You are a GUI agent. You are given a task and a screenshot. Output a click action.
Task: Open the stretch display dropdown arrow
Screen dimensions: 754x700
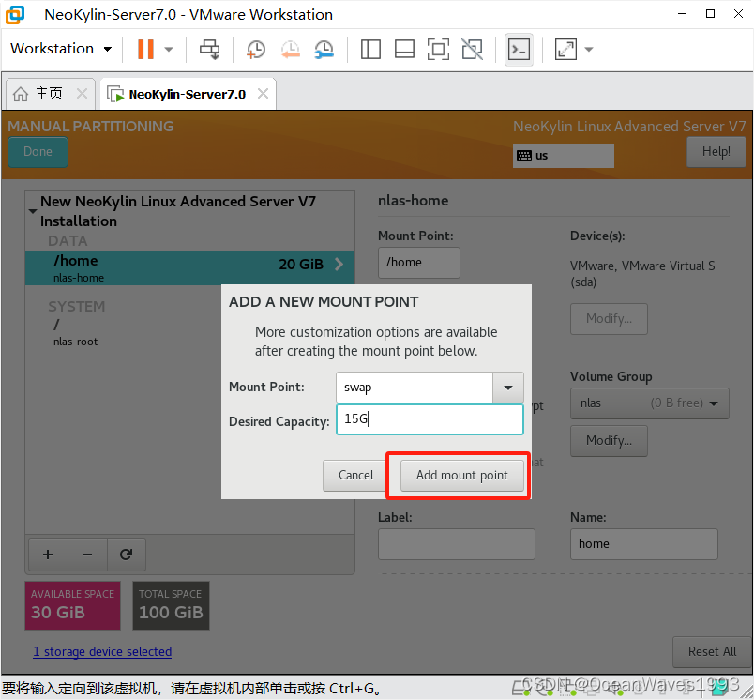click(589, 49)
